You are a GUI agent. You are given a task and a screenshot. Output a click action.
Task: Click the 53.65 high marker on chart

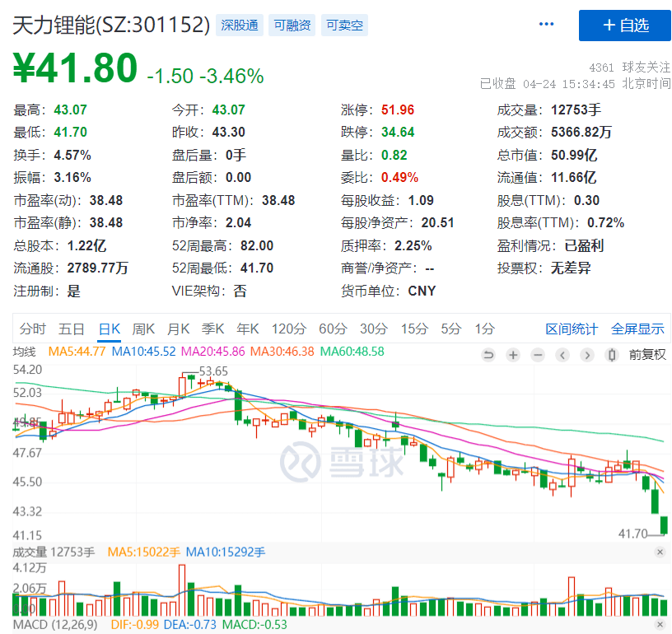pos(213,371)
